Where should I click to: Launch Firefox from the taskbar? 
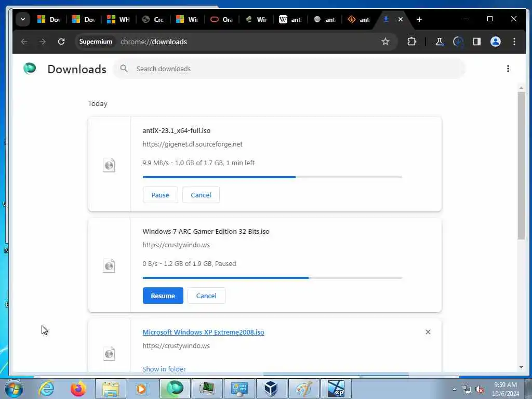click(78, 389)
